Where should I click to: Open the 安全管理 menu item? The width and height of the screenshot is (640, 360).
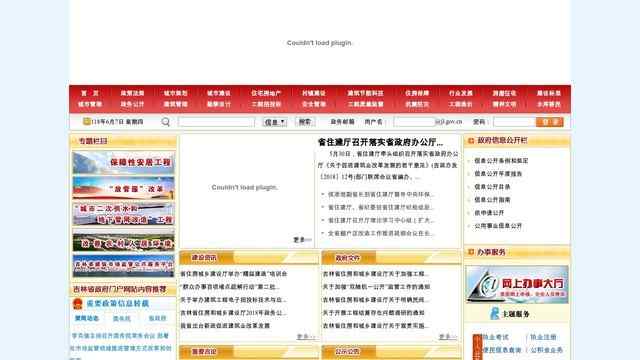[x=313, y=104]
